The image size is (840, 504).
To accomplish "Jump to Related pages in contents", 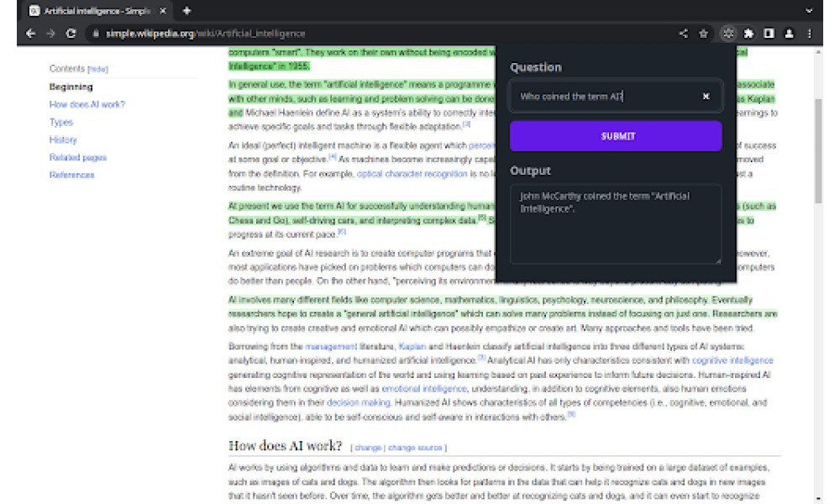I will tap(77, 157).
